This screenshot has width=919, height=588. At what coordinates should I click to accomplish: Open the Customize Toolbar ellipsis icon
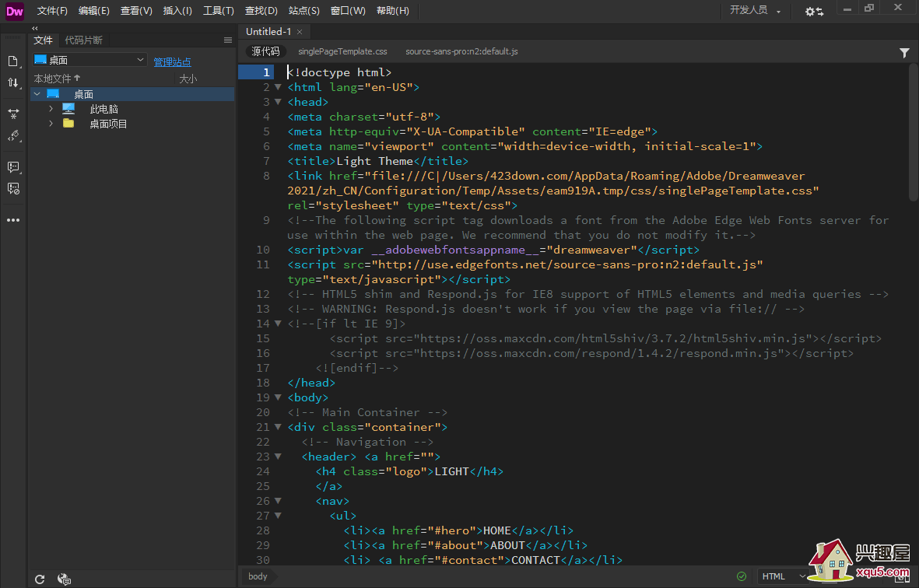[x=13, y=220]
